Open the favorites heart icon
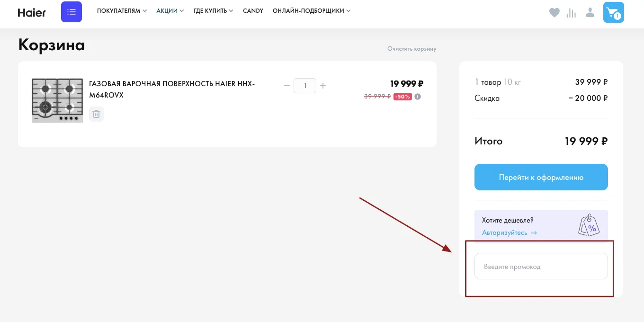Screen dimensions: 644x322 pyautogui.click(x=555, y=13)
